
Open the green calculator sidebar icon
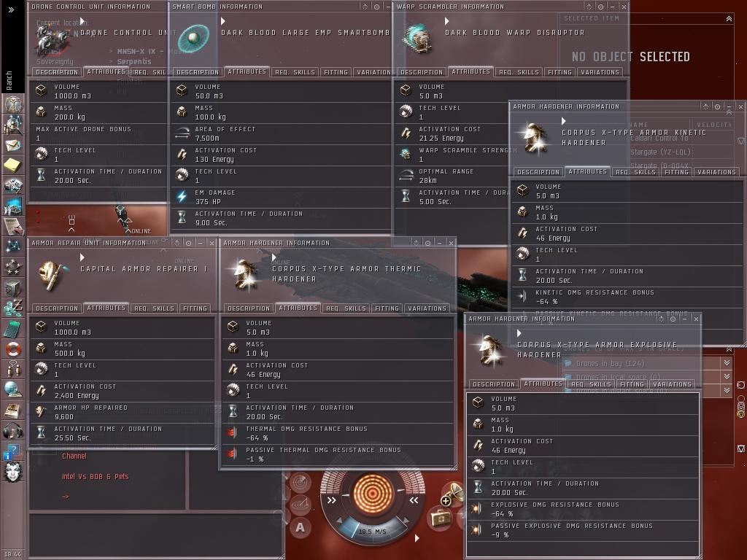[13, 329]
